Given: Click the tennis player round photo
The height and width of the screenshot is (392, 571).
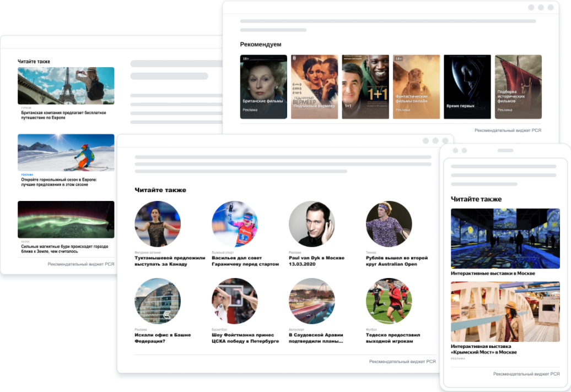Looking at the screenshot, I should pyautogui.click(x=389, y=224).
